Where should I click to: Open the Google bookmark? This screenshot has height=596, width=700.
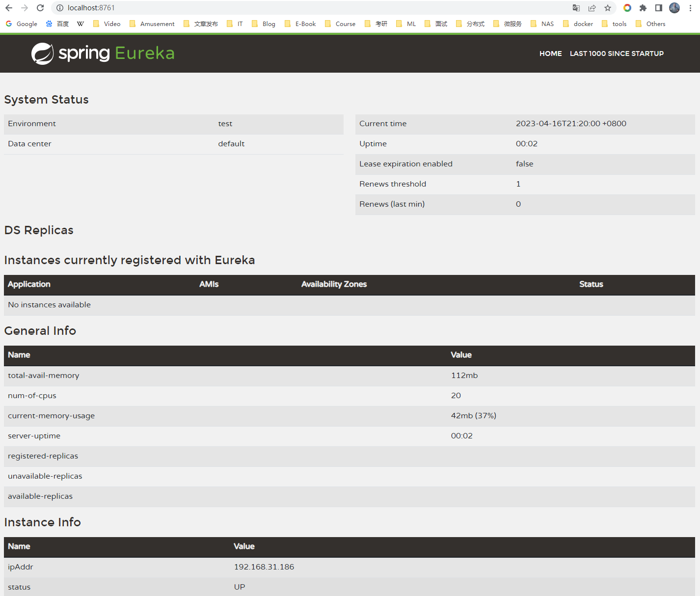pyautogui.click(x=22, y=24)
